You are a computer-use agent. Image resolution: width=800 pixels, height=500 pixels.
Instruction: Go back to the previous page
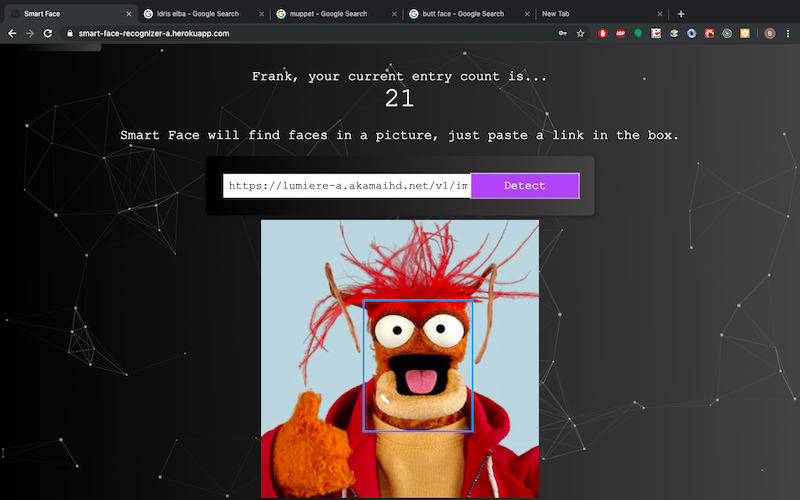click(x=12, y=34)
